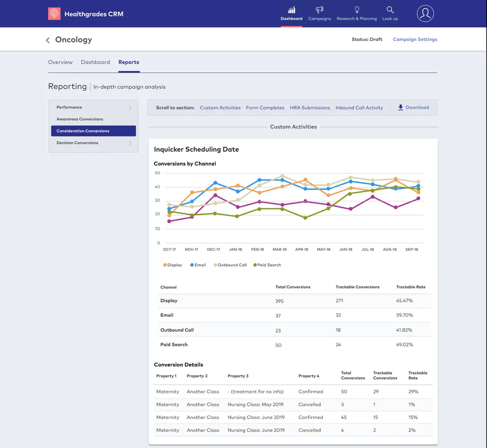
Task: Toggle the Display series in chart legend
Action: coord(172,265)
